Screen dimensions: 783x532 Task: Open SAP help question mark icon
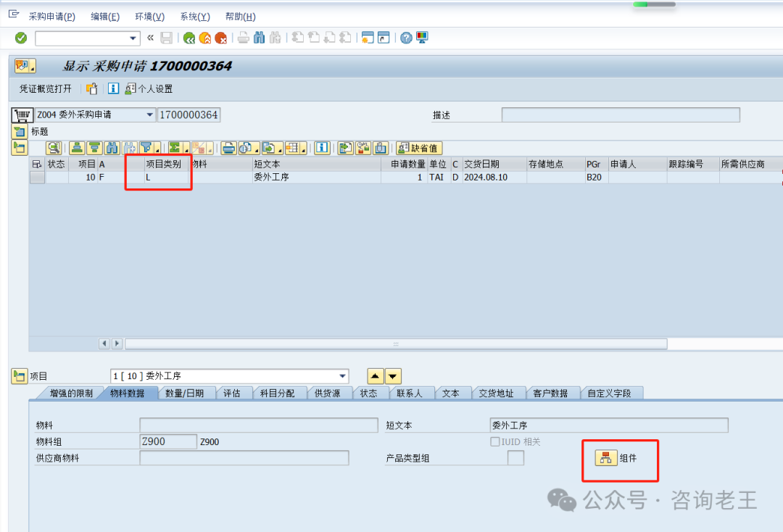pos(406,38)
